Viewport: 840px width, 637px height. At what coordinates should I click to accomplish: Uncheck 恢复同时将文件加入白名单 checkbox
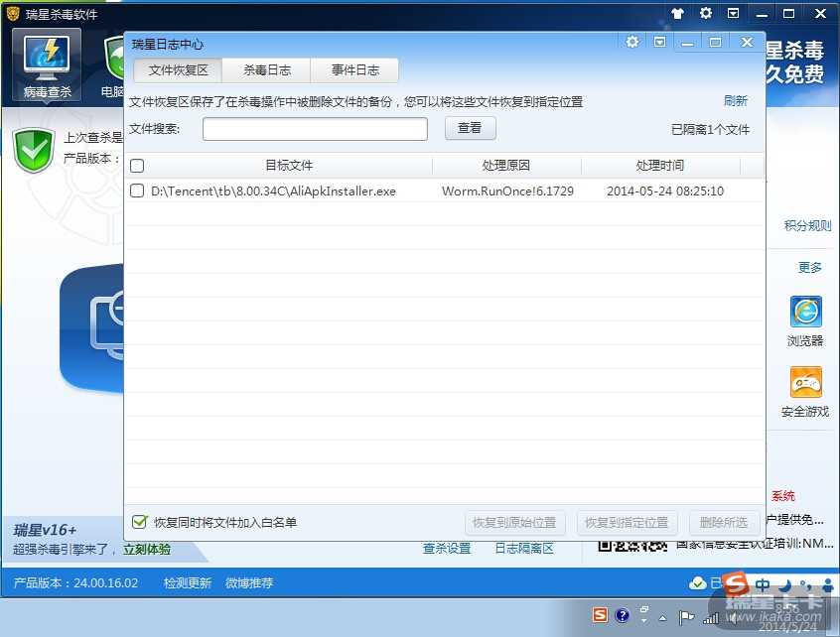(x=139, y=522)
